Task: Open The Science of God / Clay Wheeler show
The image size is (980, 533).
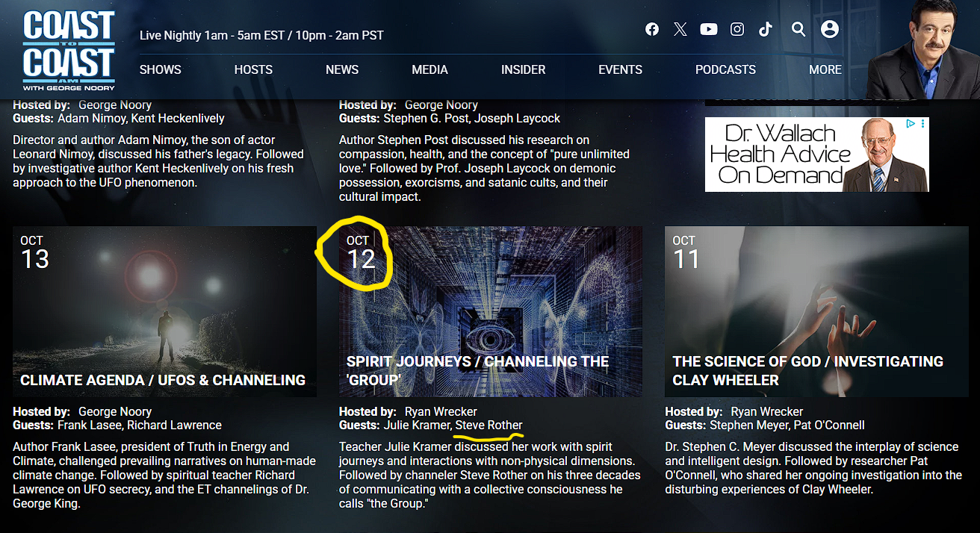Action: (x=808, y=370)
